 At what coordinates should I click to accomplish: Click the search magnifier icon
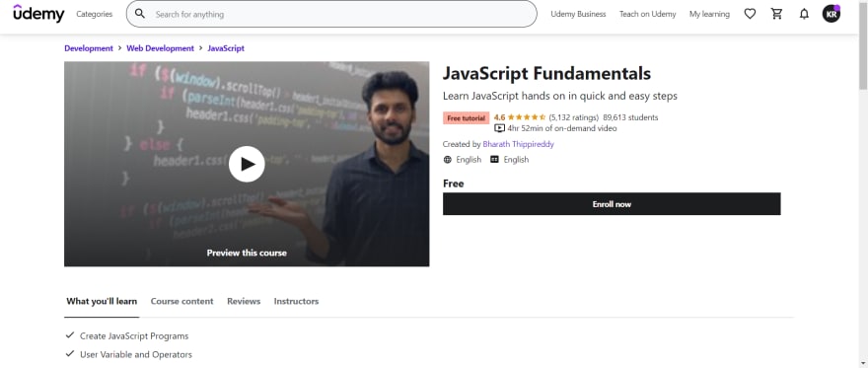click(140, 14)
